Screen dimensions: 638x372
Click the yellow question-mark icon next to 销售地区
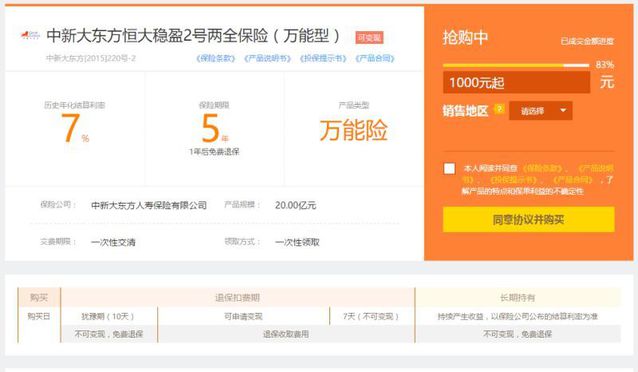tap(499, 109)
